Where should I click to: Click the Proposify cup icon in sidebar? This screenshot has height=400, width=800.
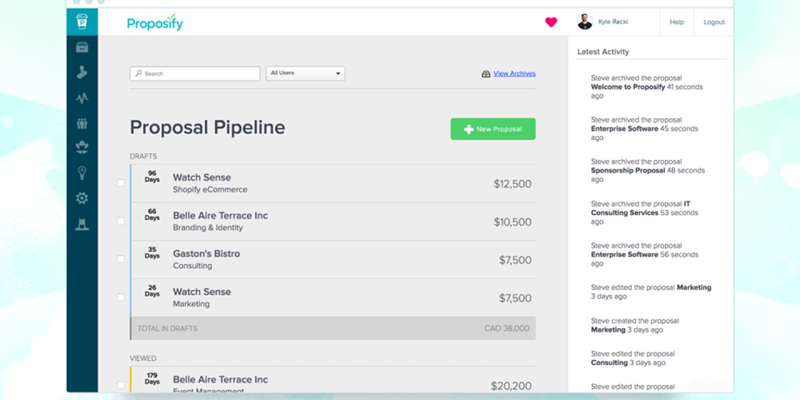click(82, 22)
